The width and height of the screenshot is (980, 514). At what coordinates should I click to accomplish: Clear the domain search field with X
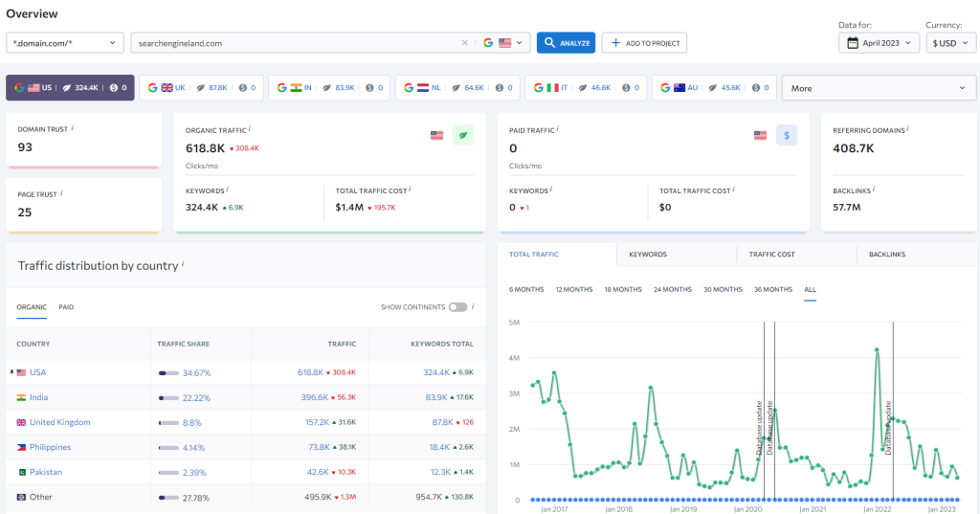coord(465,43)
